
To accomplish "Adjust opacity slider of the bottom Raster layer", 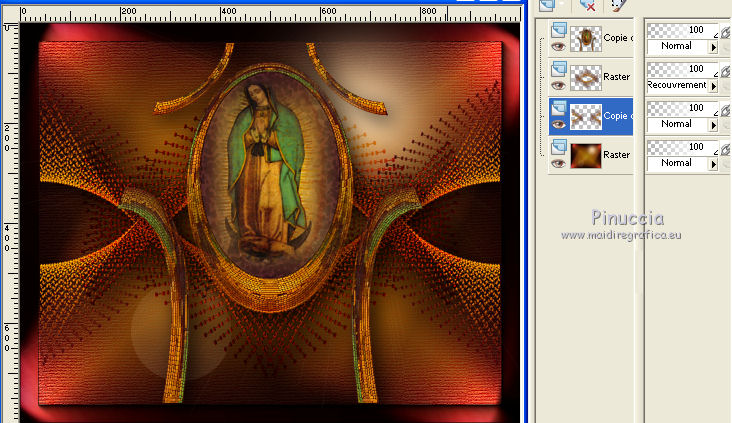I will pos(683,147).
